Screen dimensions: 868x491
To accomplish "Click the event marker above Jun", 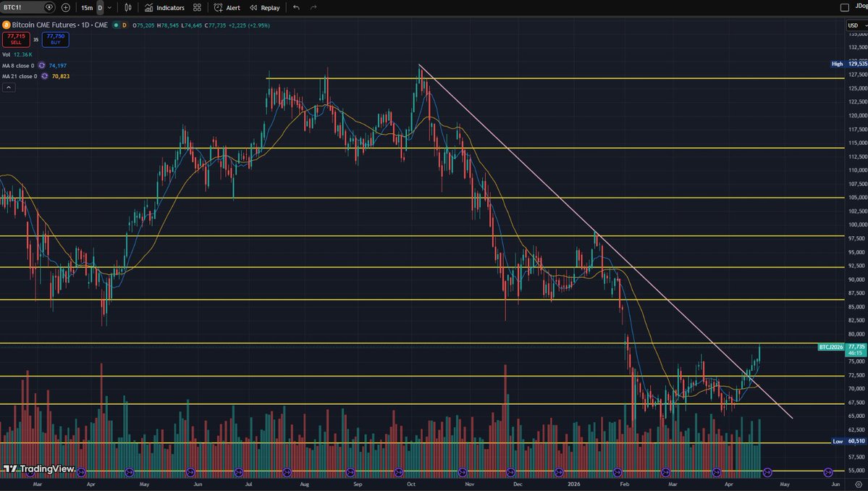I will tap(190, 472).
